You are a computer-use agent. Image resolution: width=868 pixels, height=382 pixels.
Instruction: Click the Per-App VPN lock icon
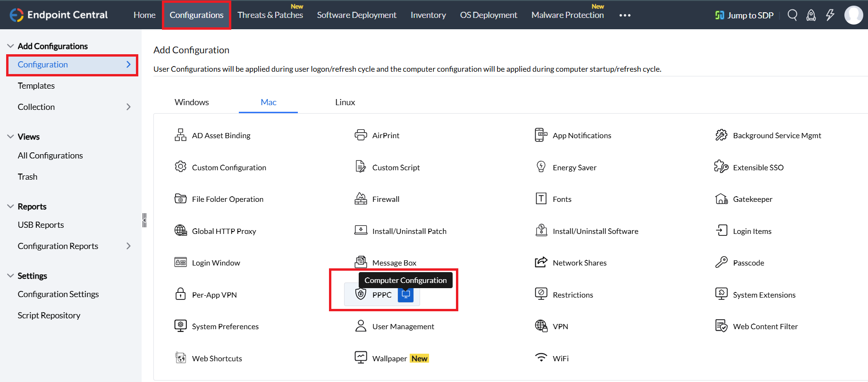(180, 294)
